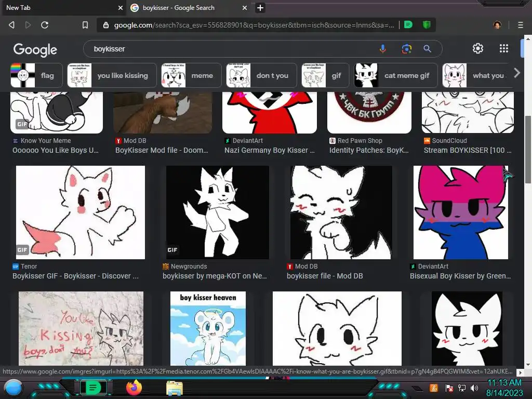Click the magnifier search button
The width and height of the screenshot is (532, 399).
(427, 49)
